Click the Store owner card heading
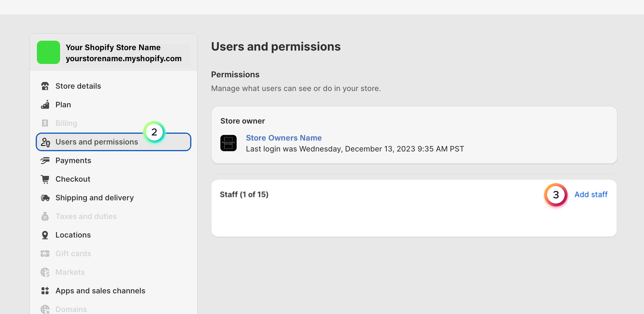This screenshot has height=314, width=644. tap(242, 121)
